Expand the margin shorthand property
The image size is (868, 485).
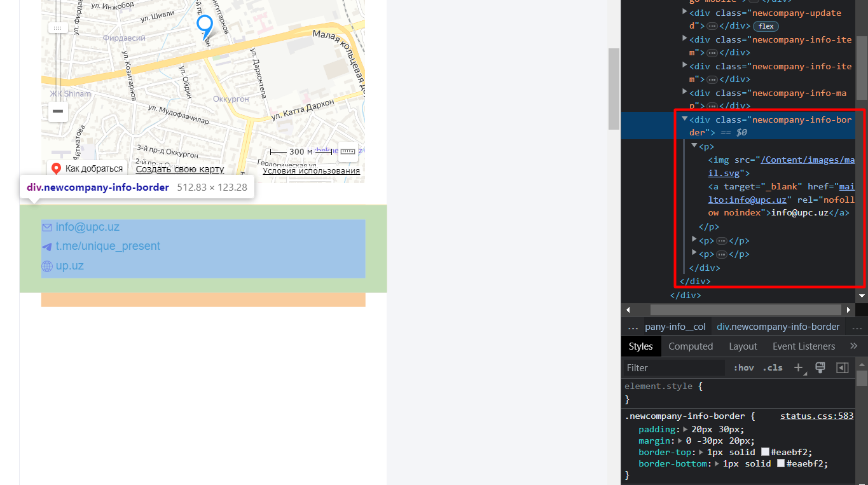click(x=680, y=441)
